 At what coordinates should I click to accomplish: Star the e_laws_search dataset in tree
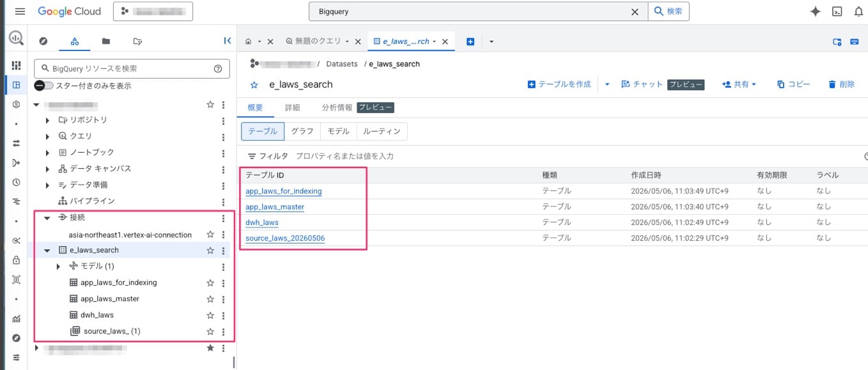tap(210, 251)
